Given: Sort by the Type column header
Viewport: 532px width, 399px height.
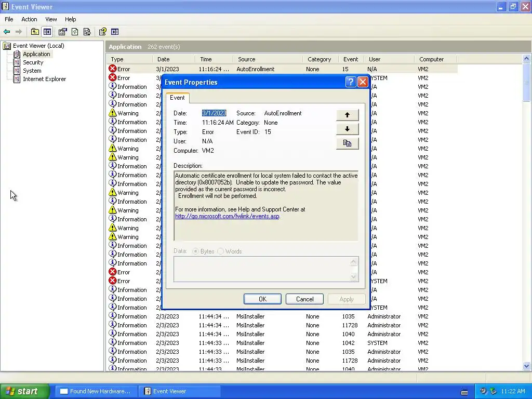Looking at the screenshot, I should 129,59.
